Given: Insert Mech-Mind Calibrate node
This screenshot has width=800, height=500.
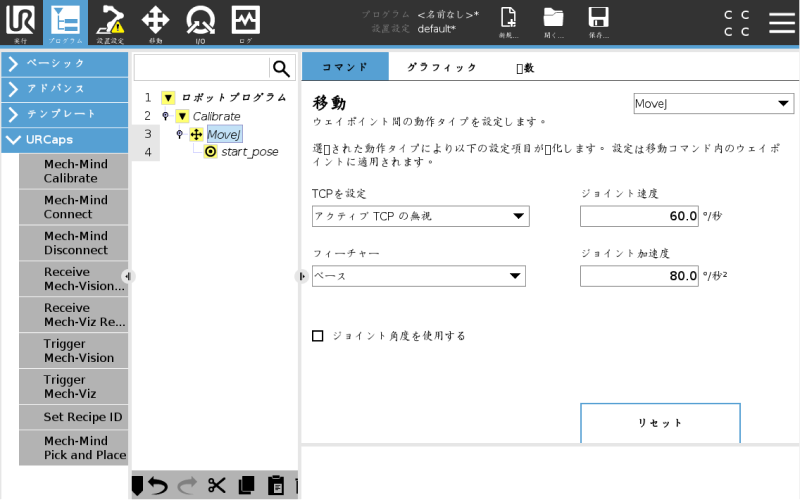Looking at the screenshot, I should pos(73,171).
